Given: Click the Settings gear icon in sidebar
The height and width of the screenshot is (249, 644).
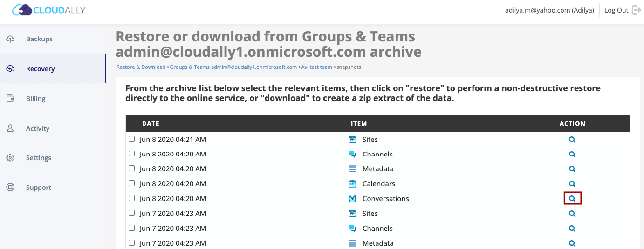Looking at the screenshot, I should point(10,158).
